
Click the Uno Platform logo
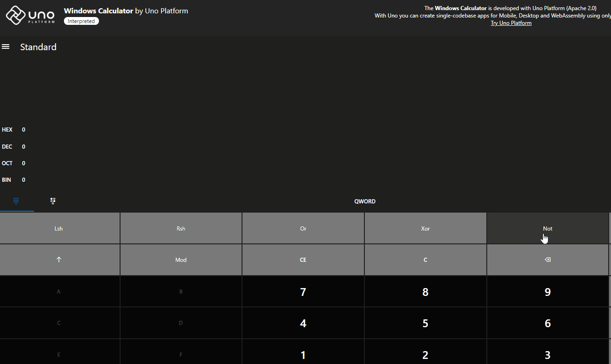pos(30,15)
